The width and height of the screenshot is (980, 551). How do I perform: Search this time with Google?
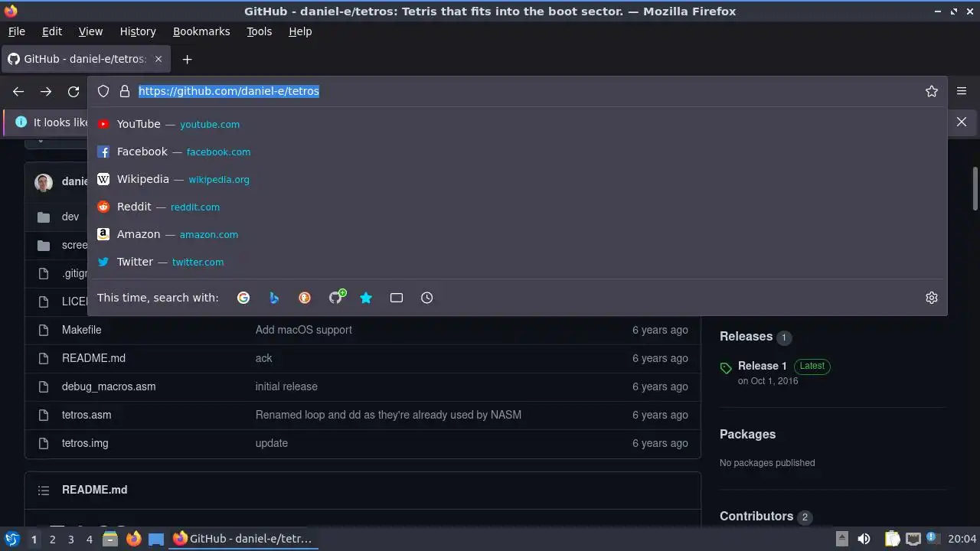pos(243,298)
